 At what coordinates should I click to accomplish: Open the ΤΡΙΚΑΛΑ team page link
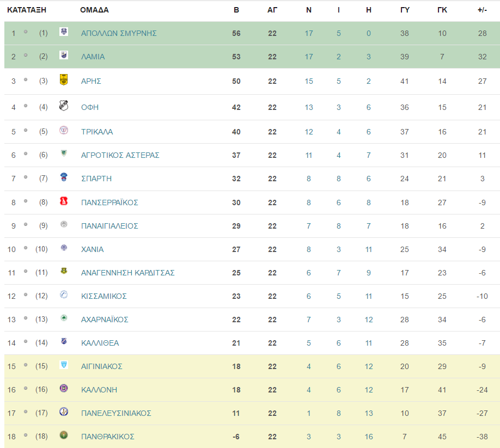pos(97,132)
